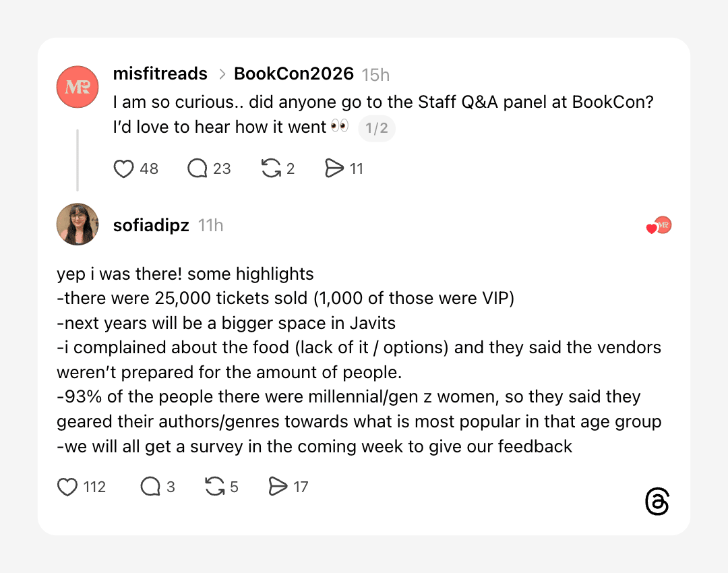This screenshot has width=728, height=573.
Task: Visit the misfitreads username link
Action: tap(160, 74)
